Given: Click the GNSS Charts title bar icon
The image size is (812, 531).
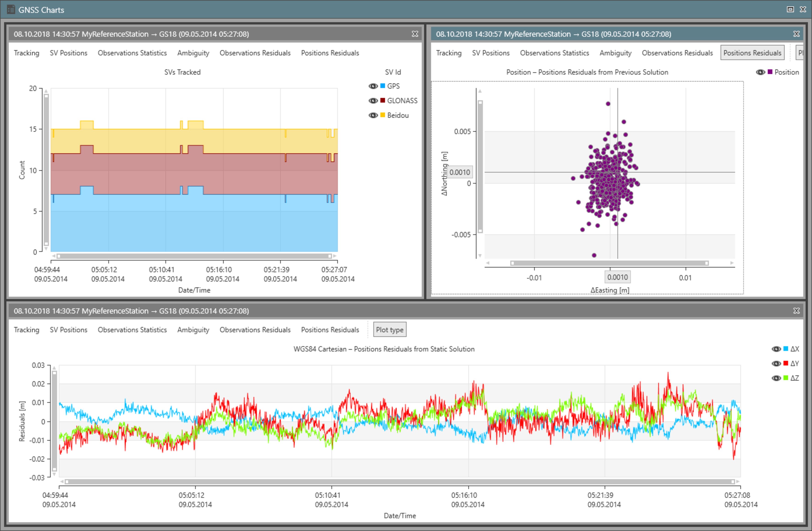Looking at the screenshot, I should click(x=11, y=10).
